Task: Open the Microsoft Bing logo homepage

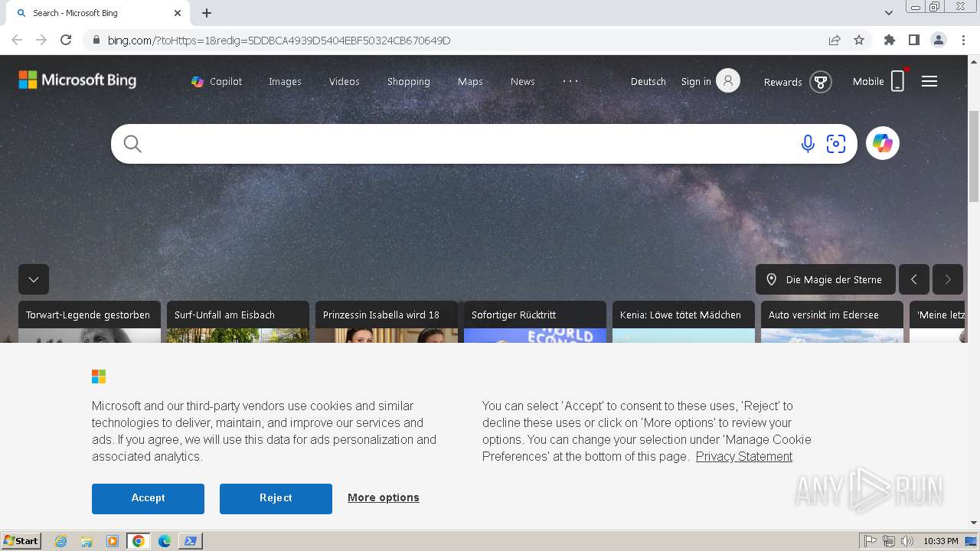Action: (77, 80)
